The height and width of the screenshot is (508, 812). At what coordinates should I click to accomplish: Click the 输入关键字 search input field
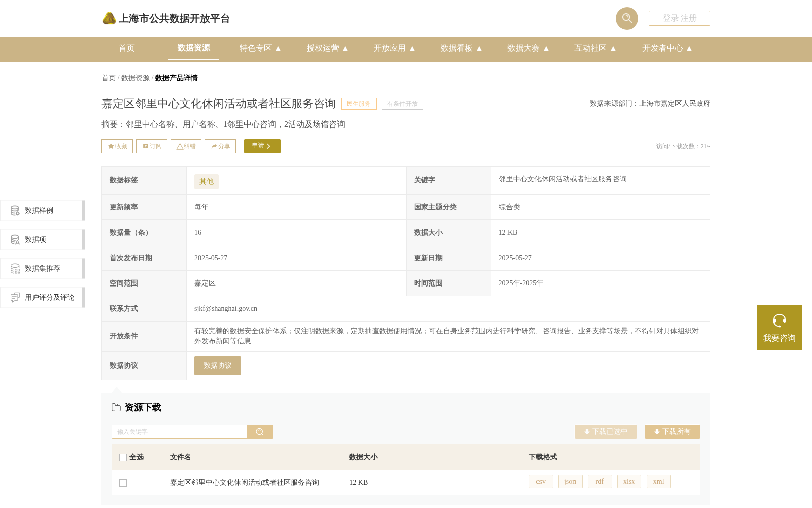tap(179, 432)
